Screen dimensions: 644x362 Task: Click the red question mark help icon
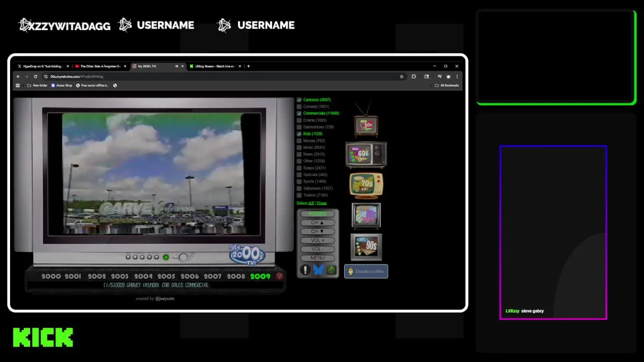(279, 276)
